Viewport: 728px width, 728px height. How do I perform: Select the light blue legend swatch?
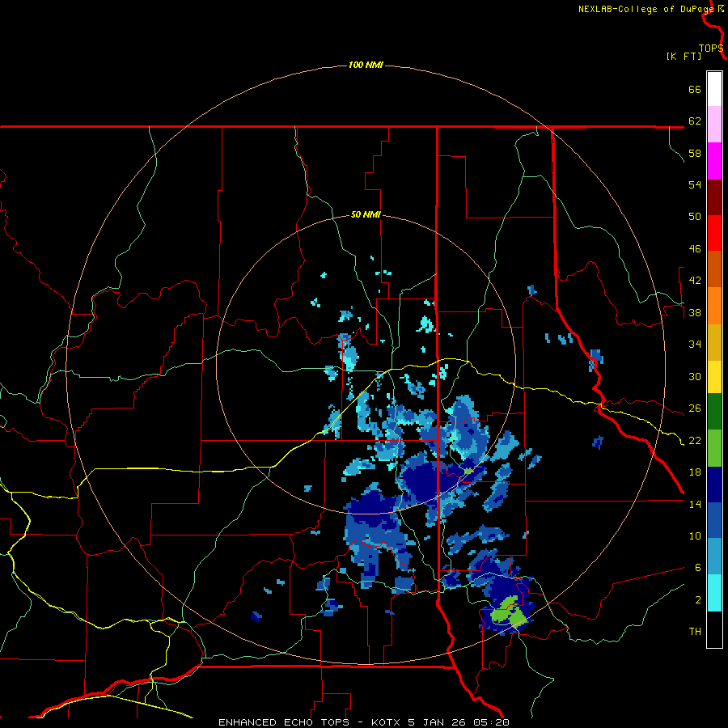click(714, 557)
